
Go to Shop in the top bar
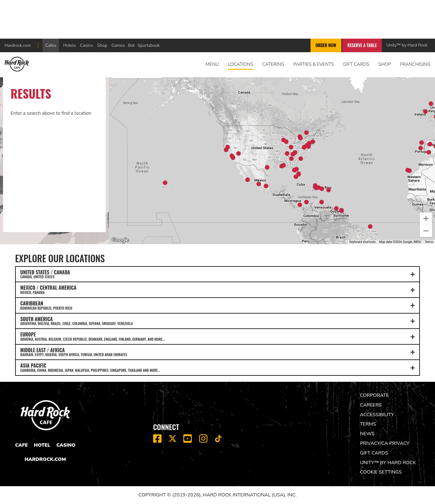102,45
